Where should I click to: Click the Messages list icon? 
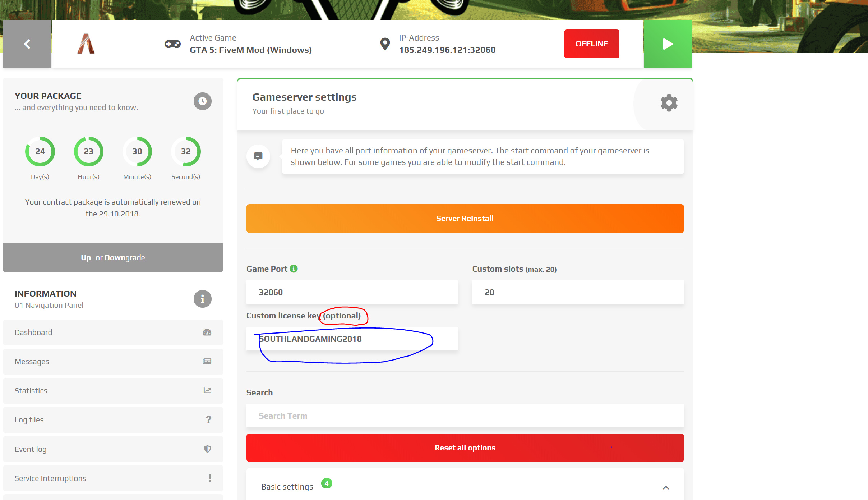(x=207, y=361)
